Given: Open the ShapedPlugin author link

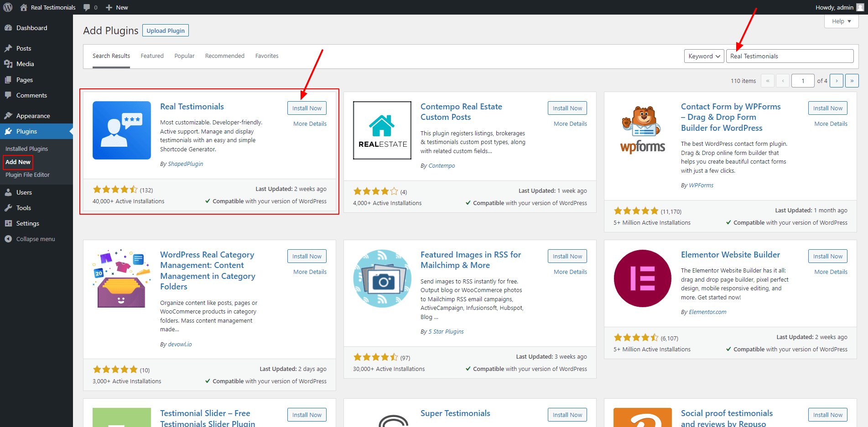Looking at the screenshot, I should [186, 164].
